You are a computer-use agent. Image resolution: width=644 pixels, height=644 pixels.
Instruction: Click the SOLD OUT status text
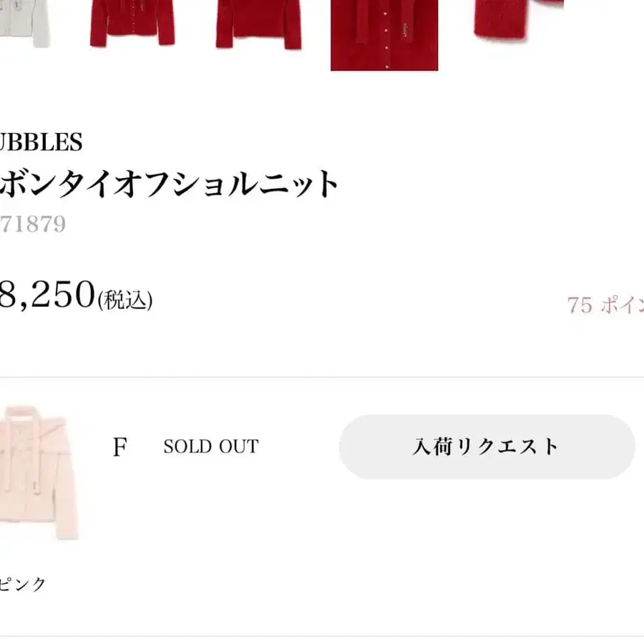(210, 447)
